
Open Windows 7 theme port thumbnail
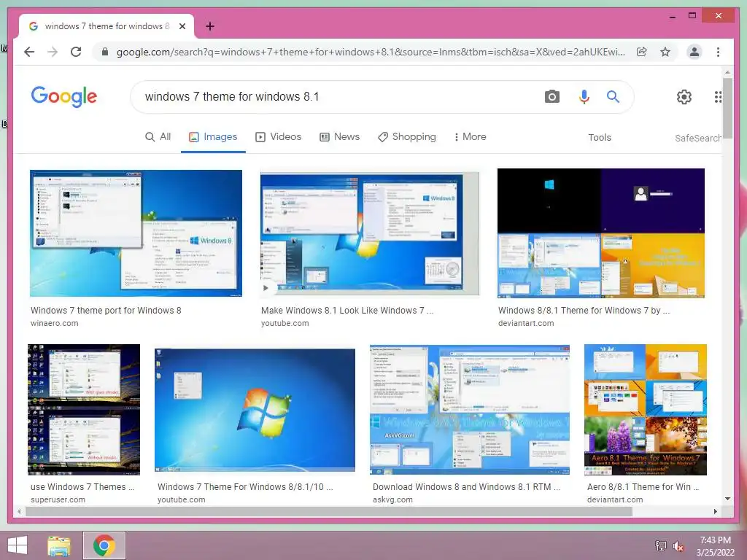pyautogui.click(x=136, y=233)
